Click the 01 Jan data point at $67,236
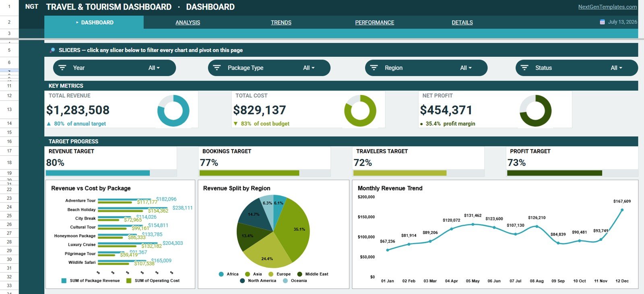The width and height of the screenshot is (644, 294). [x=388, y=250]
